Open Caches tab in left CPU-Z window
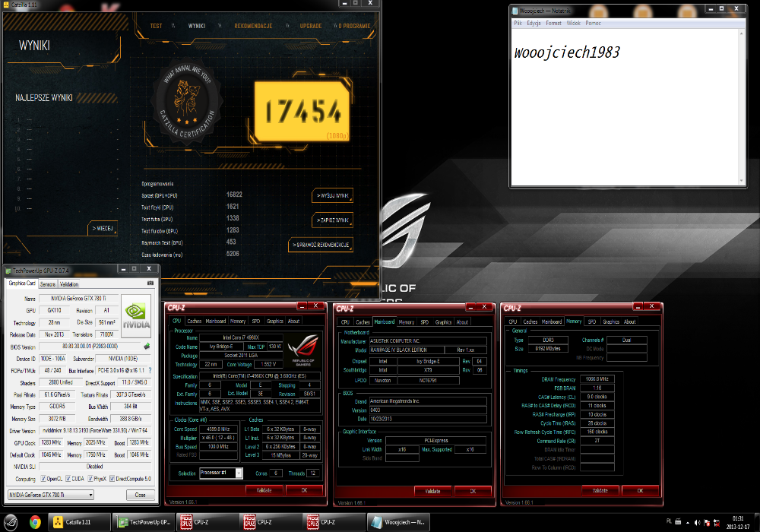 pos(194,321)
